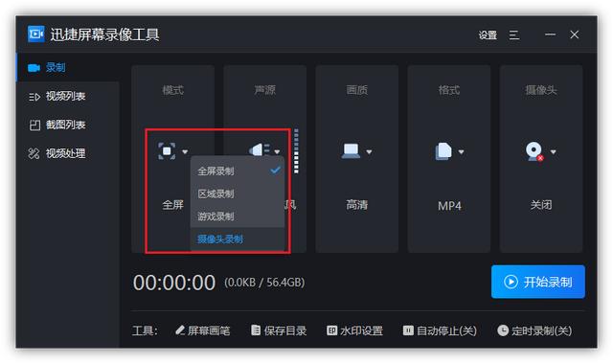The width and height of the screenshot is (613, 364).
Task: Go to 视频处理 video processing
Action: [x=67, y=153]
